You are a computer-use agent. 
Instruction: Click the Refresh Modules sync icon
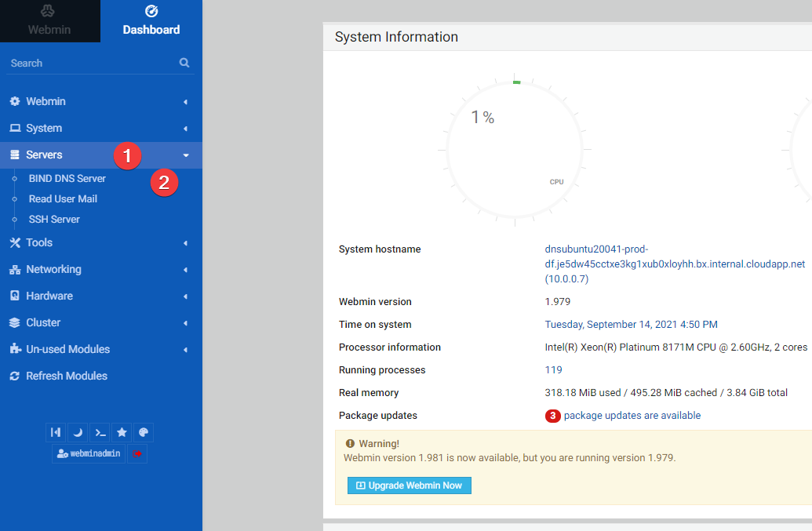14,376
